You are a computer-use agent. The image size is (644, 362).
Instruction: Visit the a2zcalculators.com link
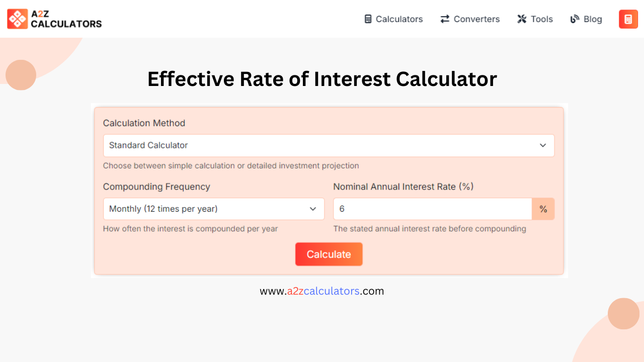click(322, 291)
